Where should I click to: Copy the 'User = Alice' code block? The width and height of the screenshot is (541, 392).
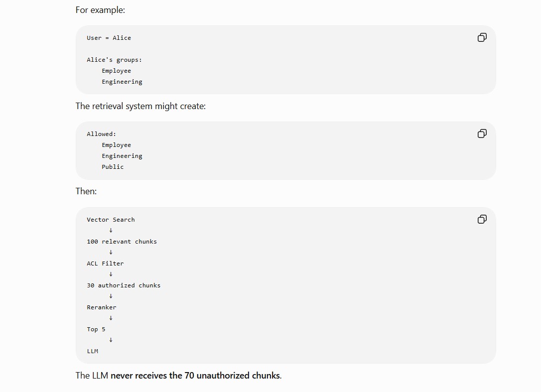point(482,37)
